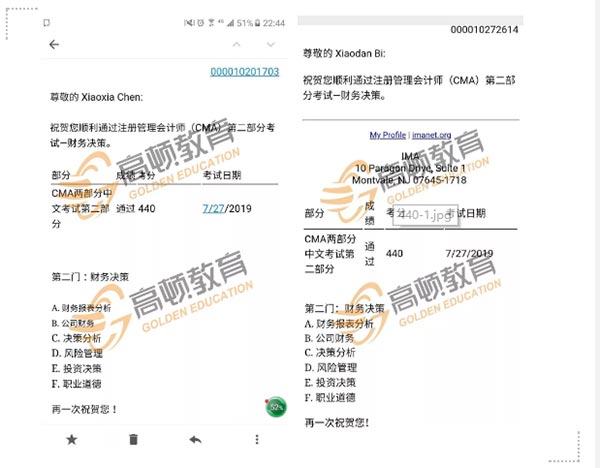Select E. 投资决策 in left email
This screenshot has height=468, width=600.
[x=76, y=369]
